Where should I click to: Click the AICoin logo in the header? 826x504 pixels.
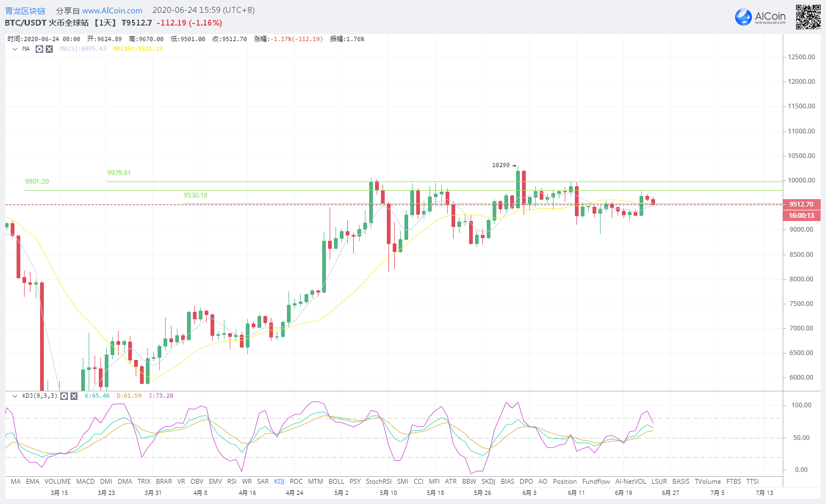tap(760, 17)
